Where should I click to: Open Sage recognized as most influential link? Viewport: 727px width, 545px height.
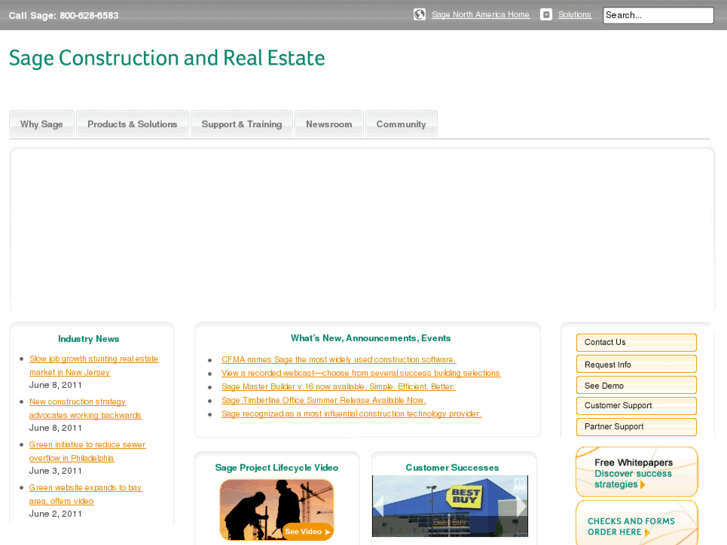351,413
